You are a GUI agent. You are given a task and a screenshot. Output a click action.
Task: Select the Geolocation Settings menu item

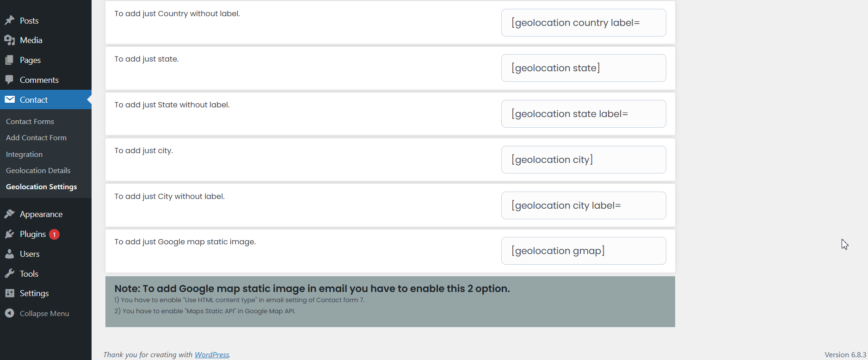[41, 186]
